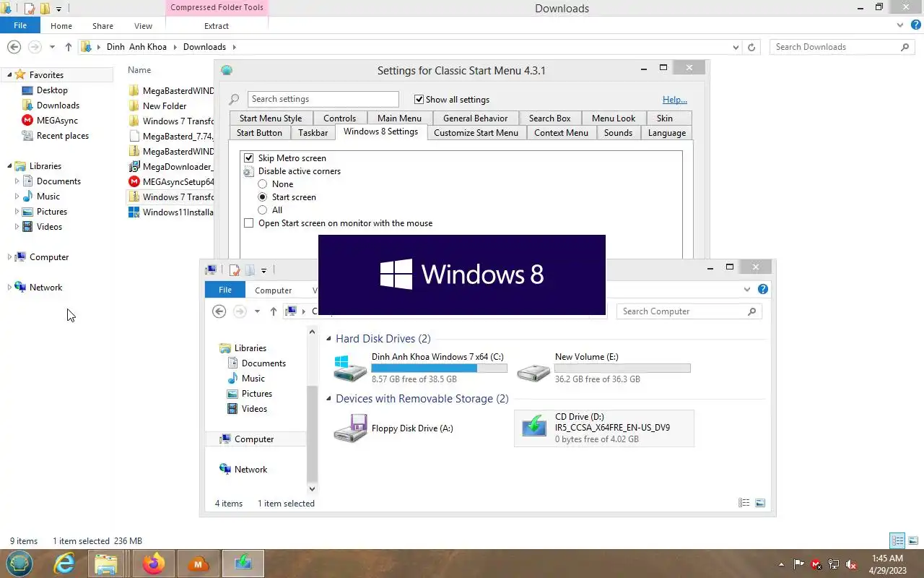This screenshot has width=924, height=578.
Task: Expand Computer node in Downloads navigation pane
Action: [9, 257]
